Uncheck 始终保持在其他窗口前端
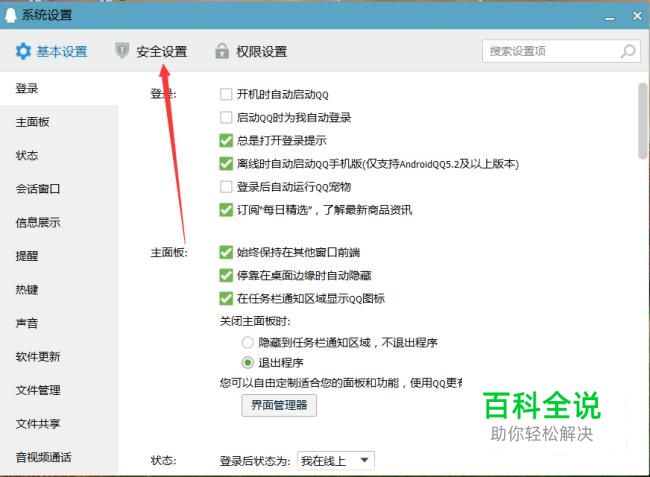 coord(226,252)
